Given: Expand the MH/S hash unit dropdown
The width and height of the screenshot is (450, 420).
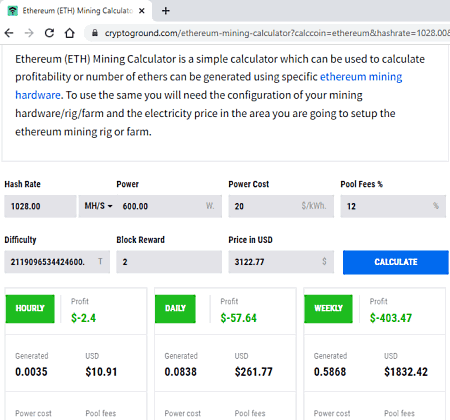Looking at the screenshot, I should (x=98, y=206).
